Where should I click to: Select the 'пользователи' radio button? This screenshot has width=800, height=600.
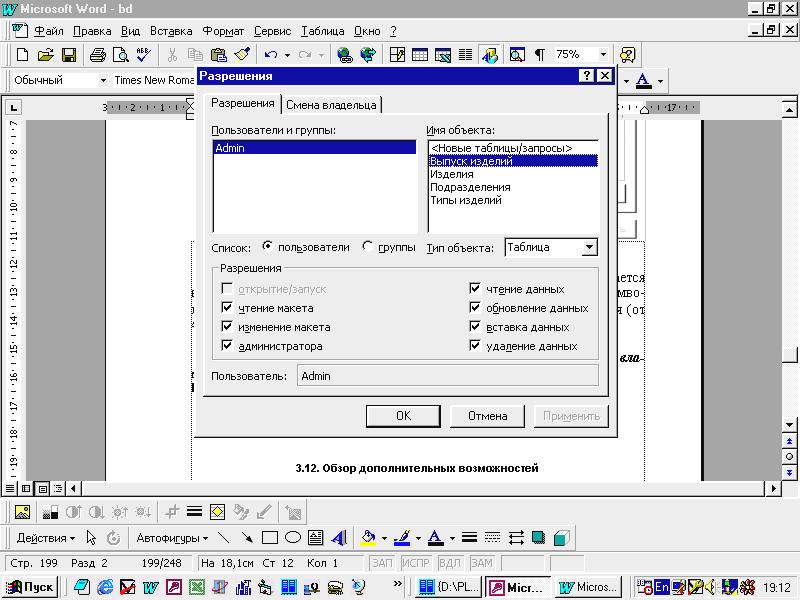pyautogui.click(x=267, y=246)
